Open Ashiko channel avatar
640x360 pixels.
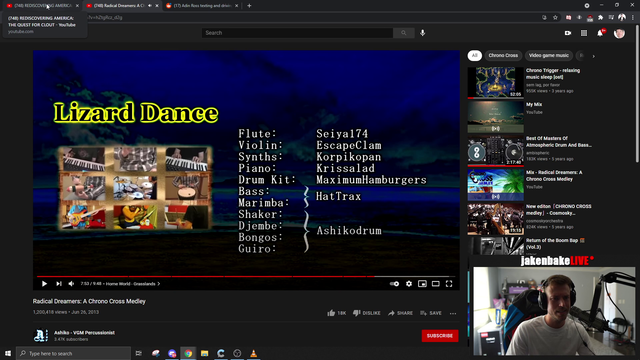(x=40, y=336)
